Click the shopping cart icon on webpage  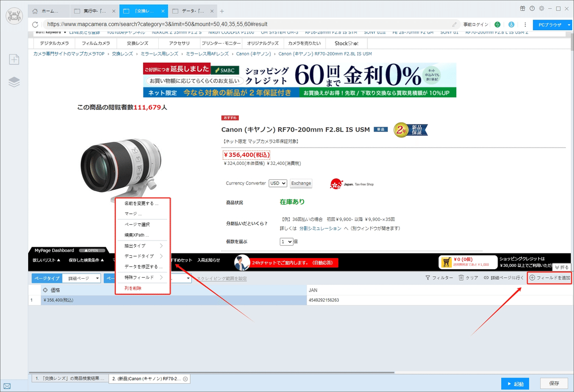(446, 262)
